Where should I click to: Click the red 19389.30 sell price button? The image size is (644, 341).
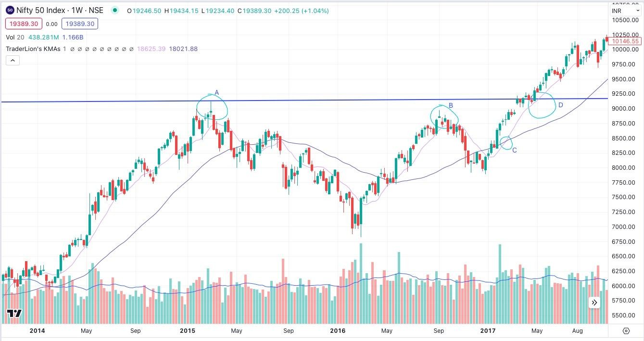click(x=24, y=24)
